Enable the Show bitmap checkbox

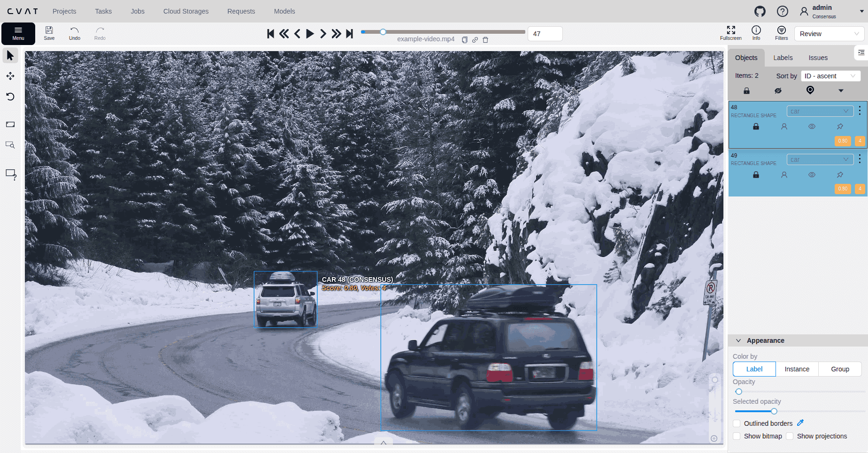737,436
